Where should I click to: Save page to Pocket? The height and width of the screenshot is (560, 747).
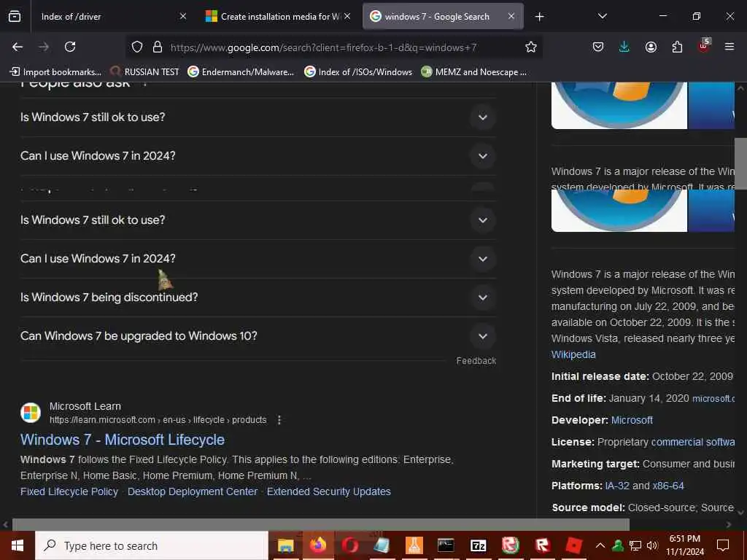coord(598,47)
